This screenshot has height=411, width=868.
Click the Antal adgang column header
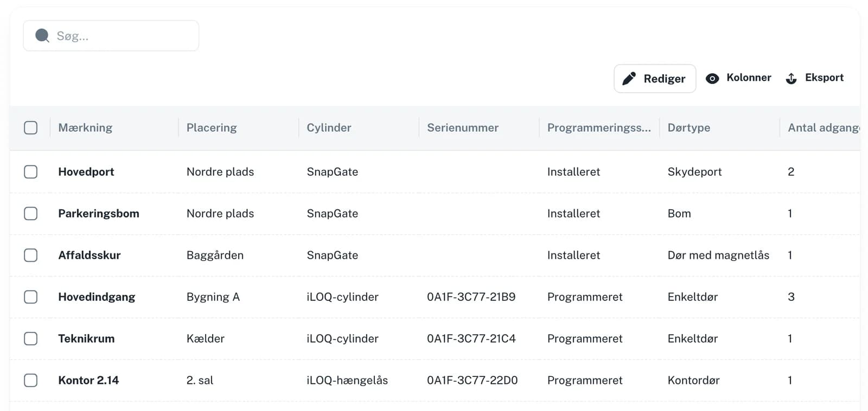click(824, 128)
